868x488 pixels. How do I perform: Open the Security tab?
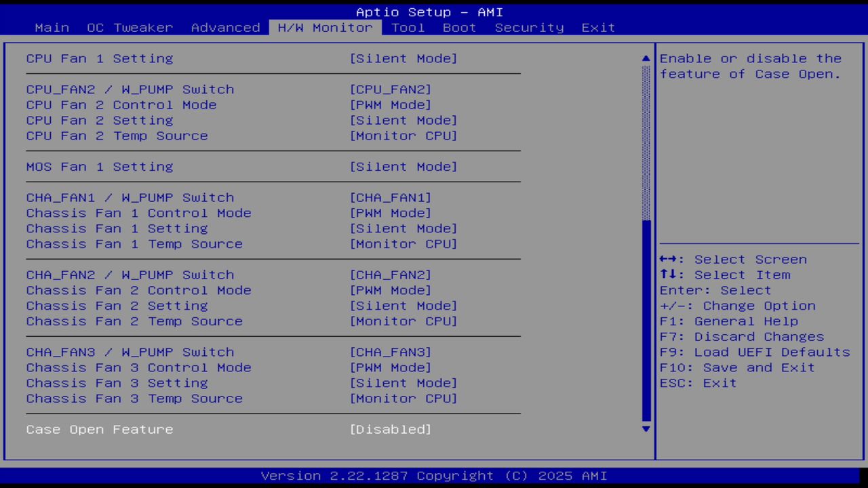[529, 28]
